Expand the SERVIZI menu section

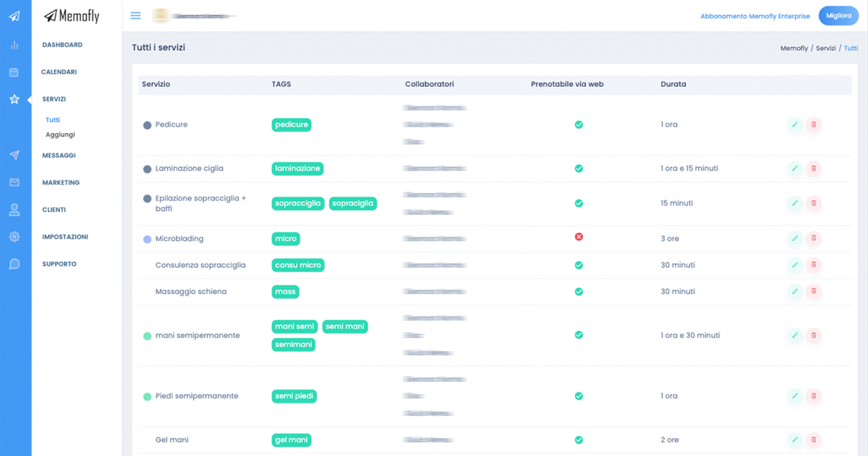pyautogui.click(x=54, y=99)
